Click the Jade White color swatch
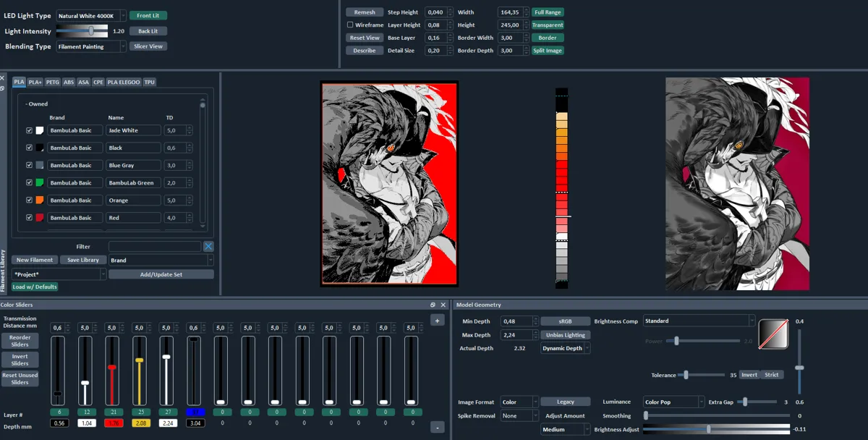The width and height of the screenshot is (868, 440). pyautogui.click(x=40, y=130)
